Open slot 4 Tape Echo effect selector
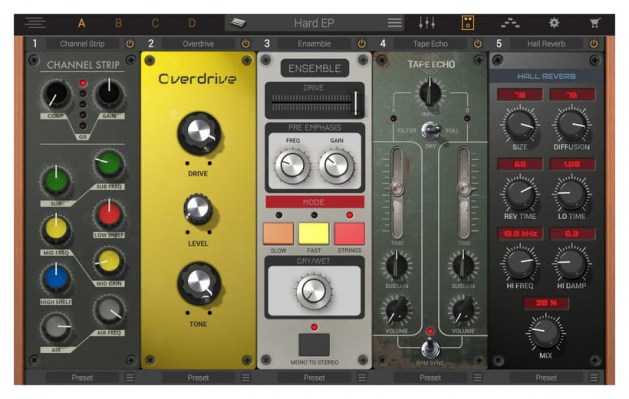The height and width of the screenshot is (399, 629). click(x=430, y=44)
